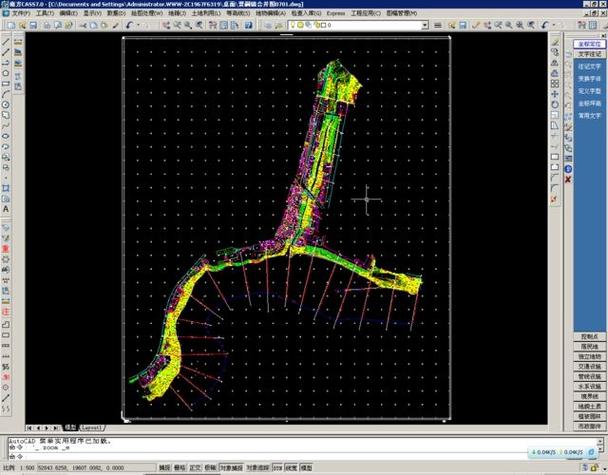Image resolution: width=608 pixels, height=475 pixels.
Task: Click the 坐标定位 button in the right panel
Action: click(589, 44)
